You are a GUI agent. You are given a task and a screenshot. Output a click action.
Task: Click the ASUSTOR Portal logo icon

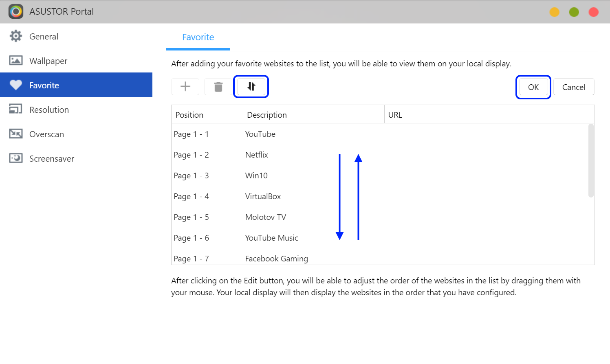(16, 11)
